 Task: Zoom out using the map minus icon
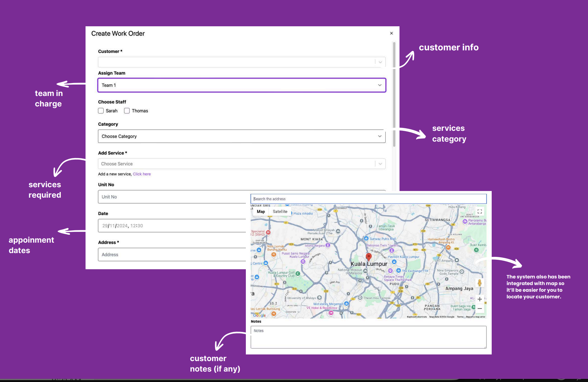480,308
